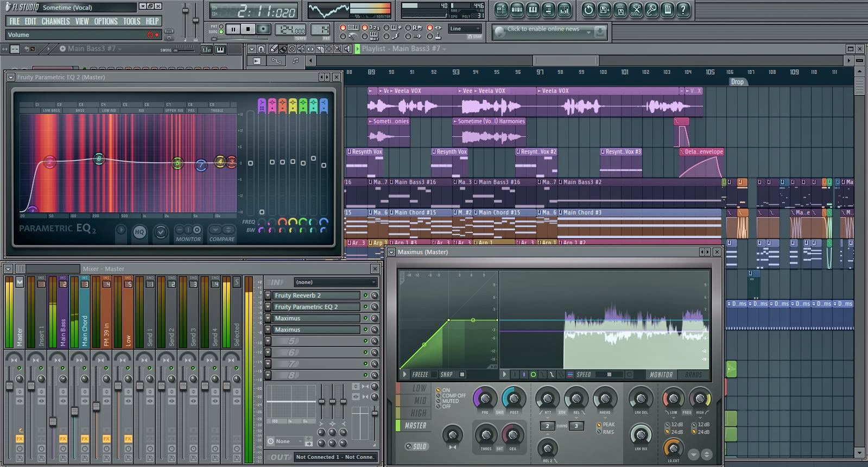The height and width of the screenshot is (467, 868).
Task: Select the playlist pencil draw tool
Action: [x=274, y=49]
